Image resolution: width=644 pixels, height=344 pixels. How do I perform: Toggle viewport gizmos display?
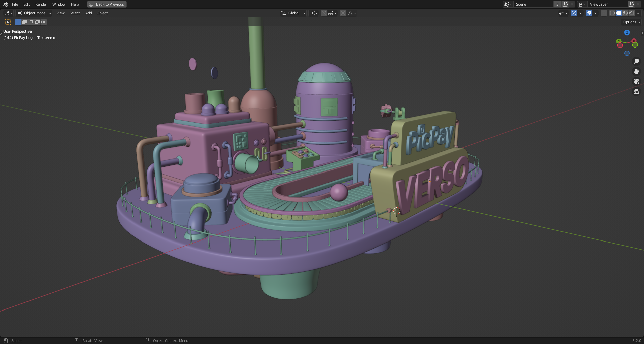point(574,13)
